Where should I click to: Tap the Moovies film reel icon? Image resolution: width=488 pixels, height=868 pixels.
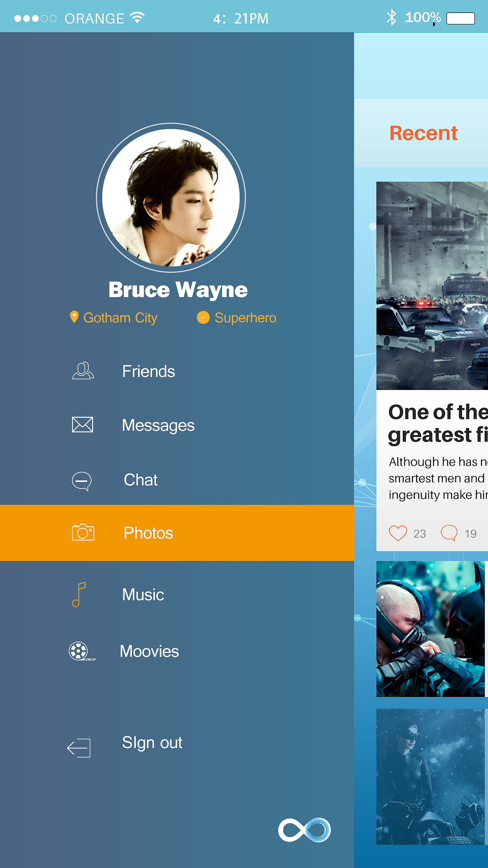(82, 651)
